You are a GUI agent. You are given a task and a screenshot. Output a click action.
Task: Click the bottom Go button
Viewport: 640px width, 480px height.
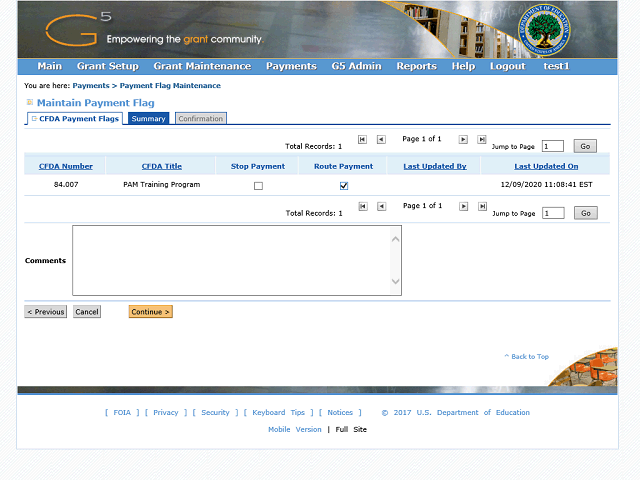586,213
